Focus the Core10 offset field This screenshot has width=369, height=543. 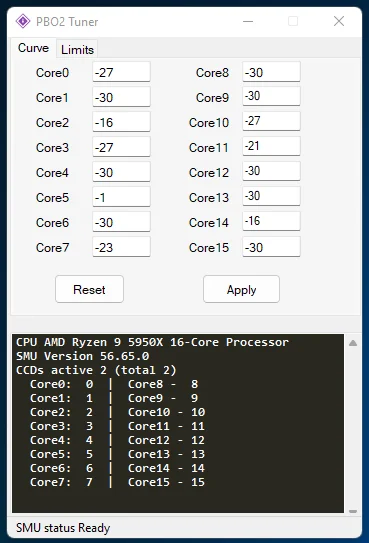pos(271,121)
